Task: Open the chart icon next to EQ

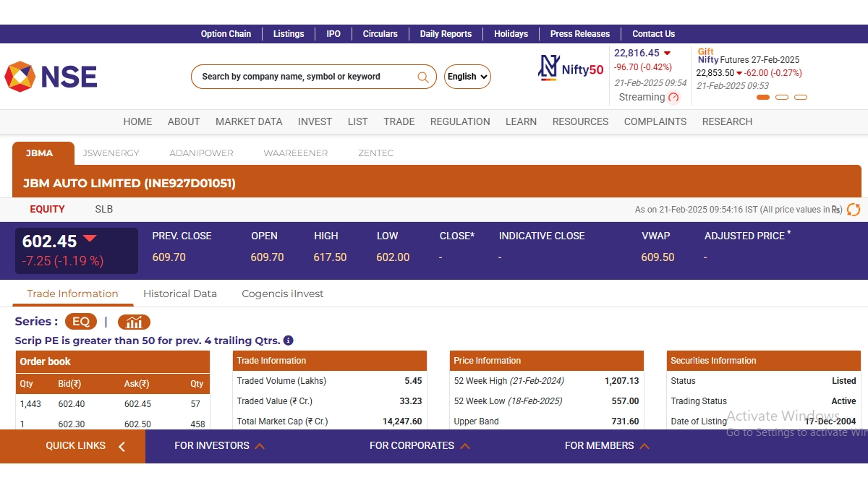Action: coord(134,322)
